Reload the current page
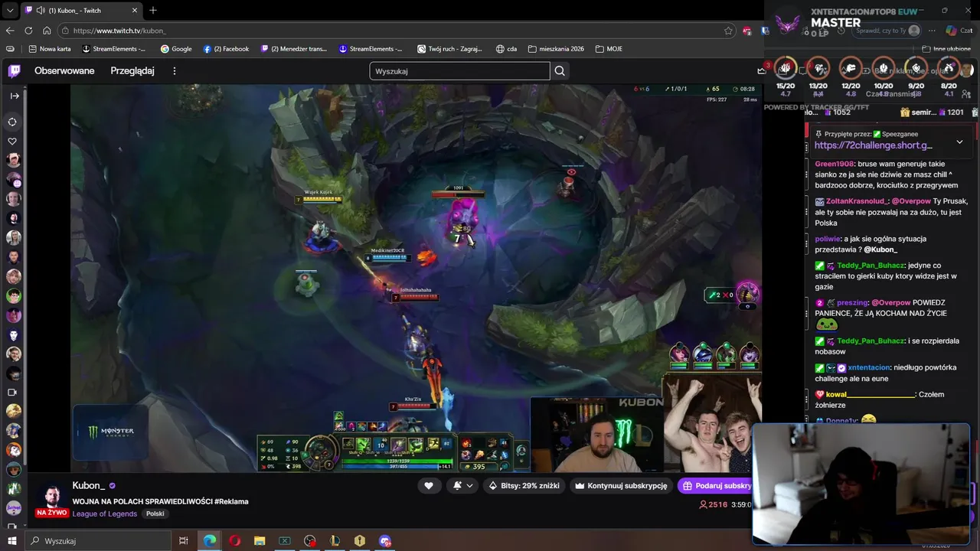 [28, 31]
